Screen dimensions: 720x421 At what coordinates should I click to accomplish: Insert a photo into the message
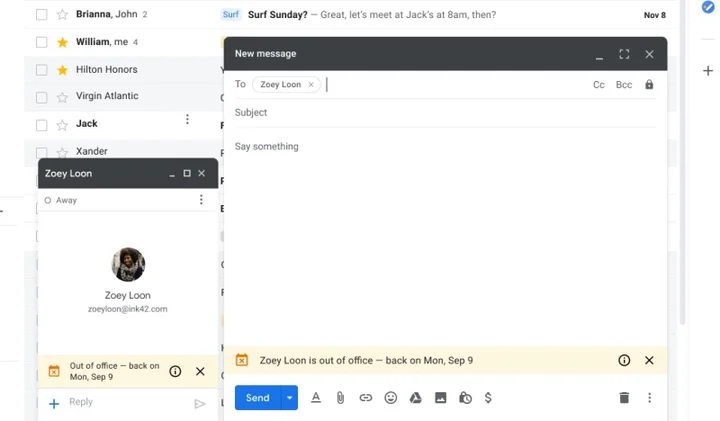pyautogui.click(x=440, y=398)
